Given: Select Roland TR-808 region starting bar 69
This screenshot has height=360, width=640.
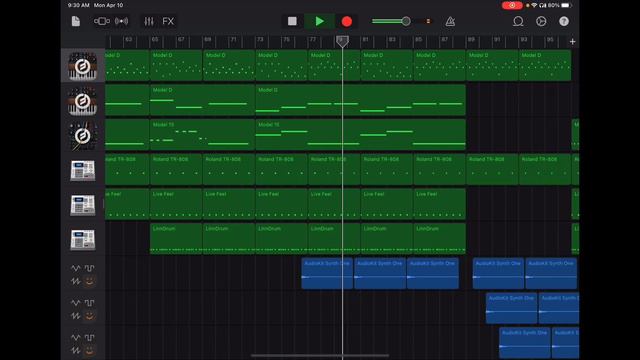Looking at the screenshot, I should (229, 169).
